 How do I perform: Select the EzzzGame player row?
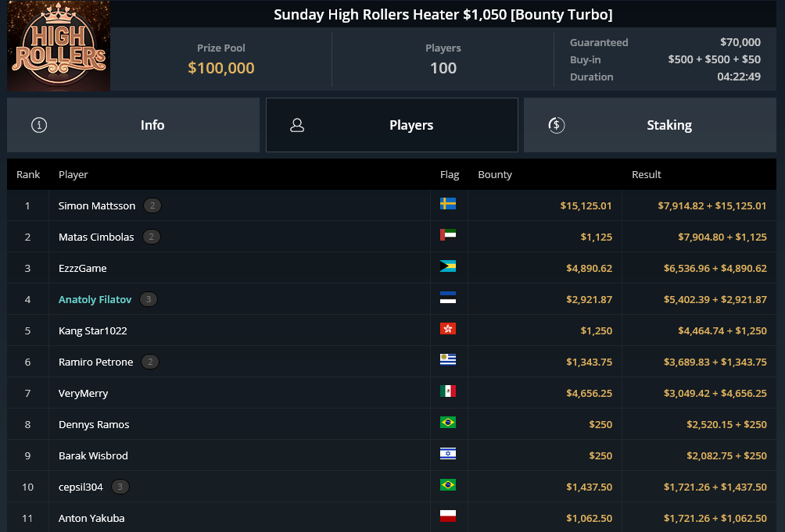click(x=392, y=268)
